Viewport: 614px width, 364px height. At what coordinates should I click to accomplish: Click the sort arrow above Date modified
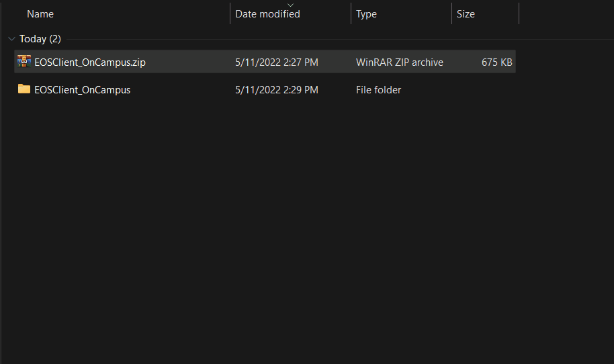click(290, 5)
